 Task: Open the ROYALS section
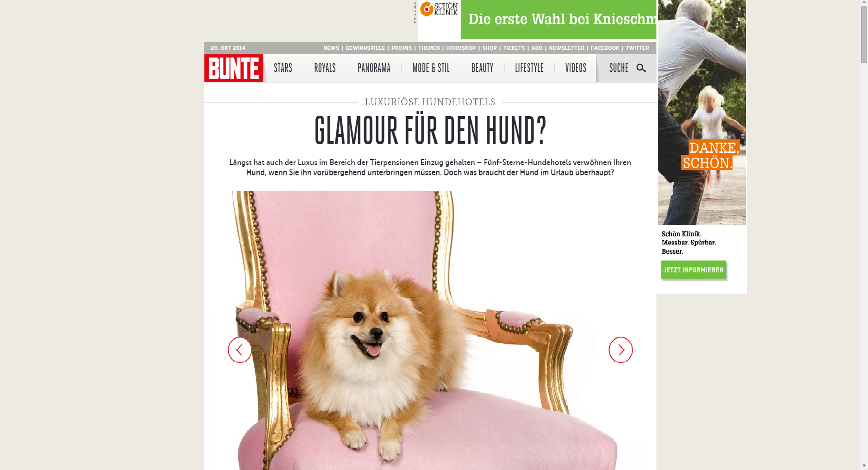click(325, 68)
